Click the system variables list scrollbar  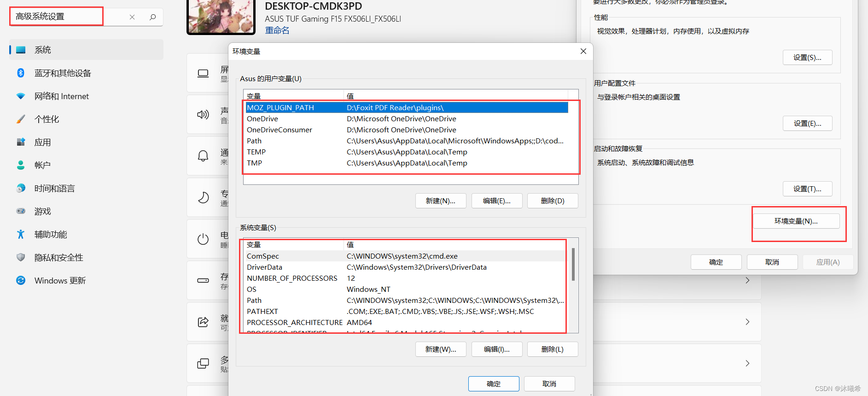pyautogui.click(x=573, y=264)
